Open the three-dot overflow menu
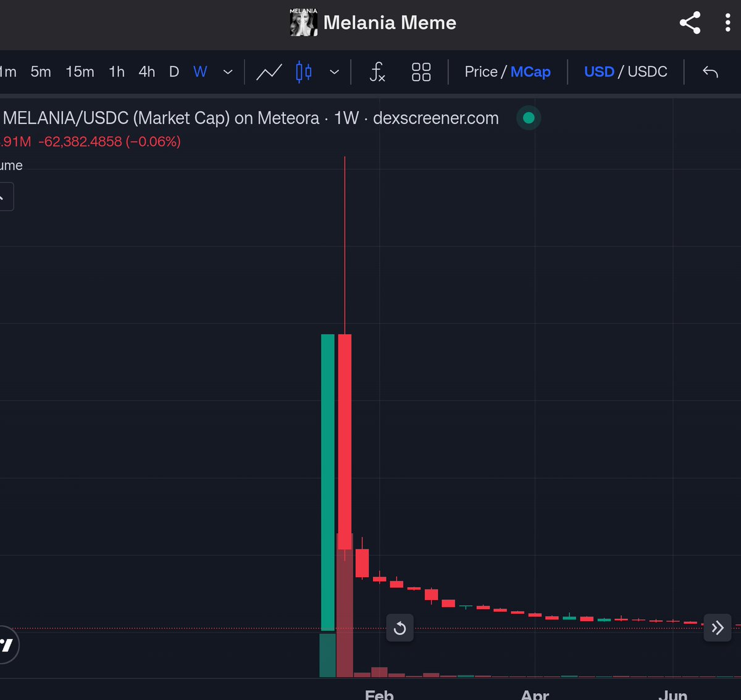This screenshot has height=700, width=741. point(728,23)
